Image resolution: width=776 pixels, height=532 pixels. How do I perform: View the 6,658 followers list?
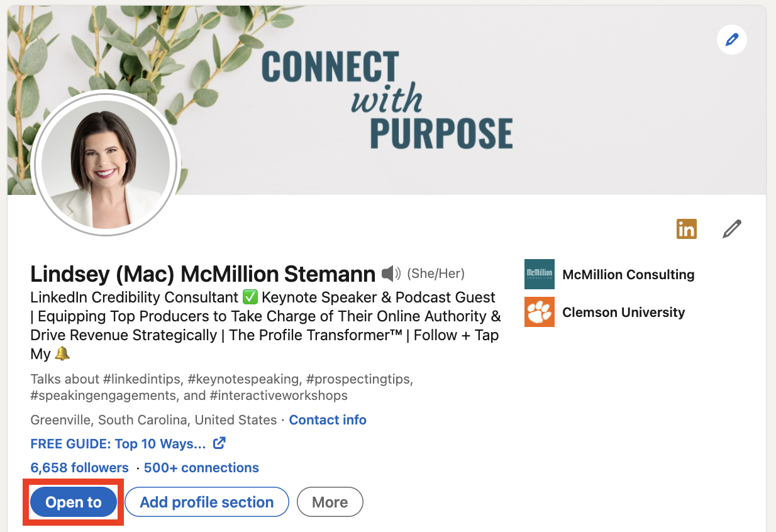point(79,468)
